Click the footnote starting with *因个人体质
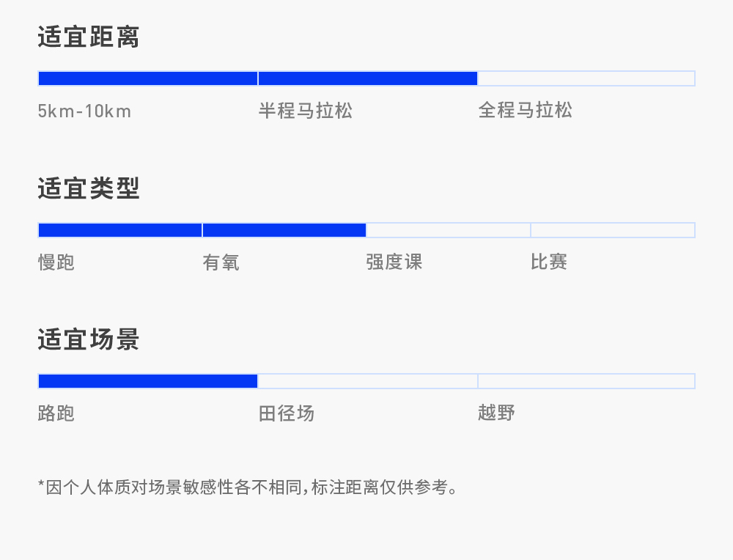The width and height of the screenshot is (733, 560). coord(248,487)
